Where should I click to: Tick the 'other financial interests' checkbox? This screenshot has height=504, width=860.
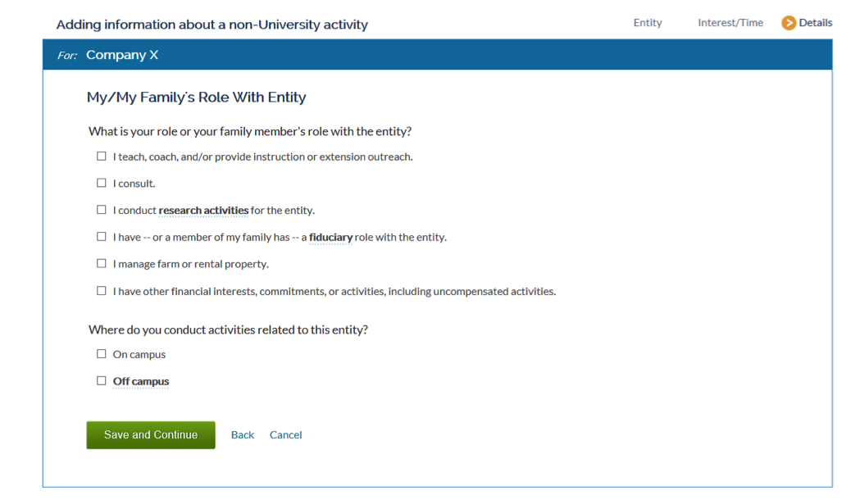coord(102,291)
